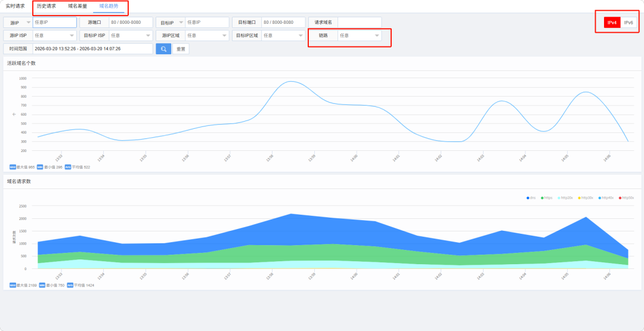Click MIN badge beside 最小值 296
The height and width of the screenshot is (331, 644).
pos(40,167)
